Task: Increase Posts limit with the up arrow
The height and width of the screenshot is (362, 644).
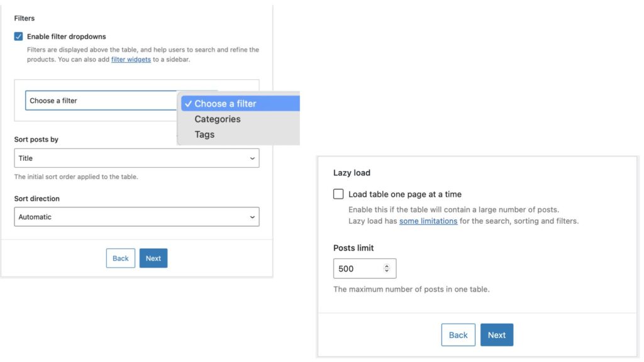Action: 387,266
